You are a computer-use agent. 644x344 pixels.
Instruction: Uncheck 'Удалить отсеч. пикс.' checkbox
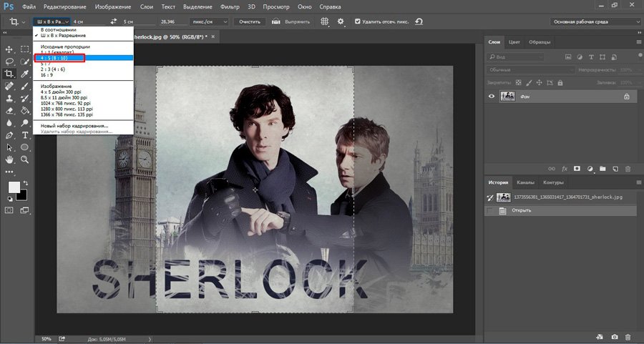357,21
